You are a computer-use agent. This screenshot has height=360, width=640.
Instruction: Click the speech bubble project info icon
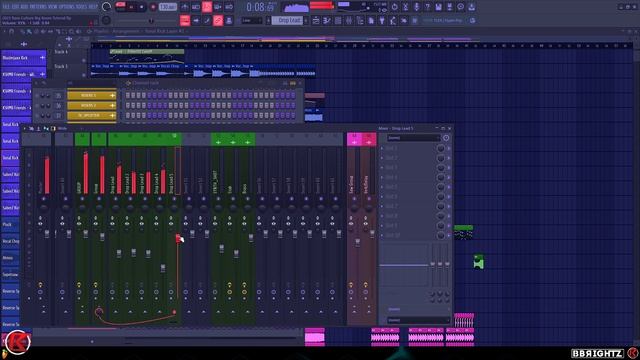[x=460, y=7]
